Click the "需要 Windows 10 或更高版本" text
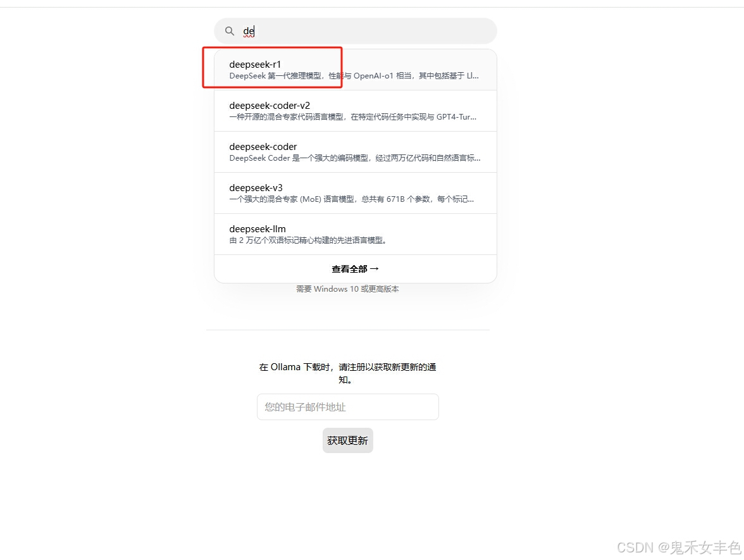744x560 pixels. pos(348,289)
